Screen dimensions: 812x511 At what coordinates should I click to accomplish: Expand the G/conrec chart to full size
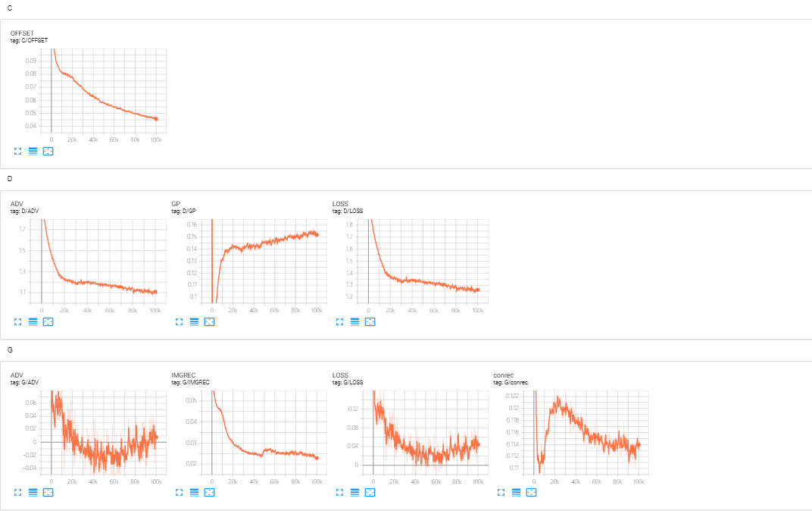(501, 492)
